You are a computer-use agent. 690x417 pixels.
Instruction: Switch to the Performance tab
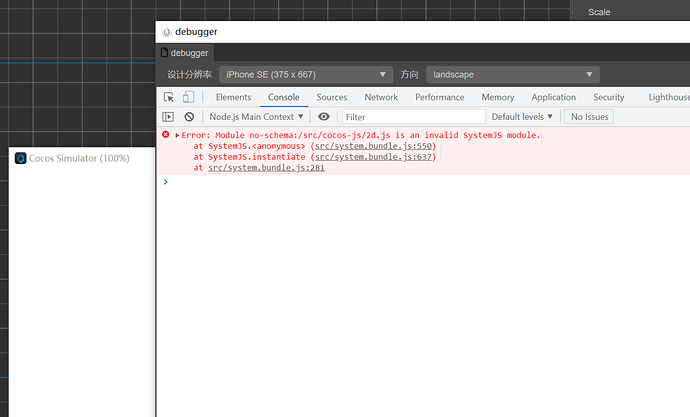(440, 97)
